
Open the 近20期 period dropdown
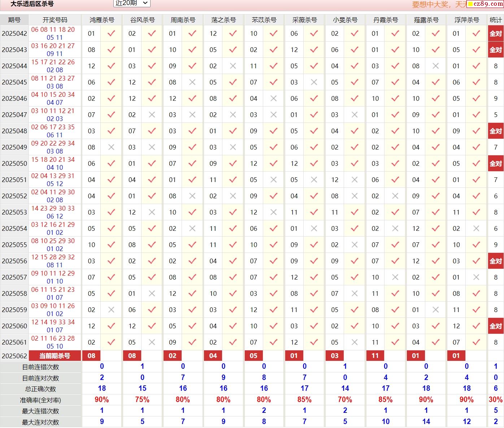click(x=132, y=3)
